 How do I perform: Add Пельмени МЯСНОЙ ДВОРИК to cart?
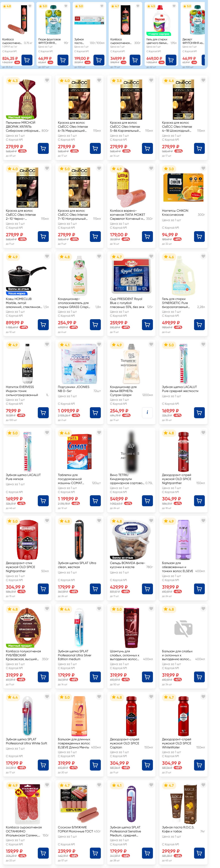(x=43, y=148)
